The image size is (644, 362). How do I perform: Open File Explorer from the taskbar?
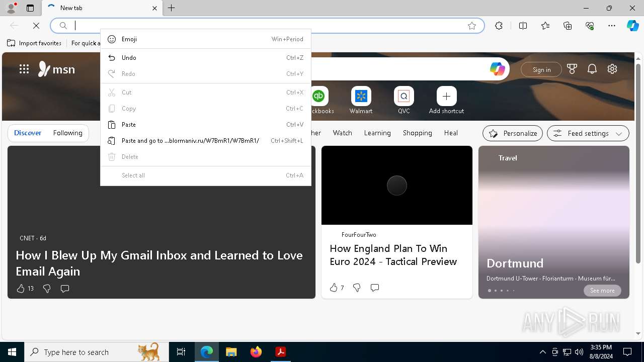pyautogui.click(x=231, y=352)
